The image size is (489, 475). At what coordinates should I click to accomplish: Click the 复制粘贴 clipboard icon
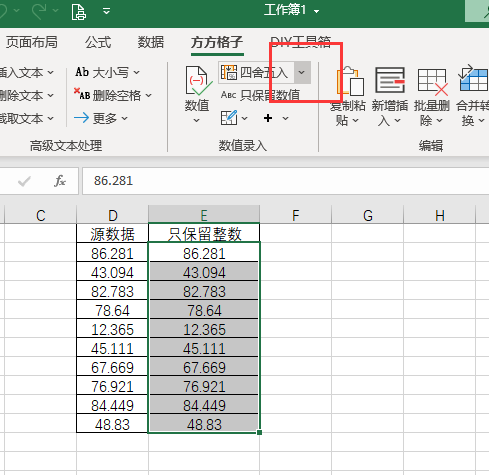click(x=350, y=81)
